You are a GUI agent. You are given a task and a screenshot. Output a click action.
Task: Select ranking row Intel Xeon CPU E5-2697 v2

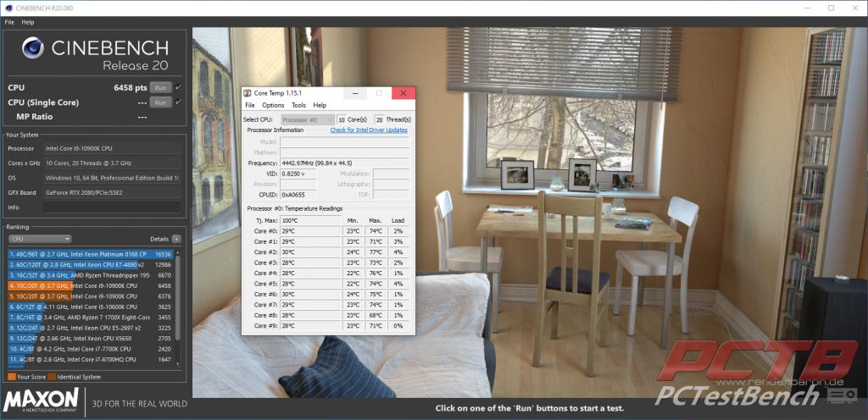click(91, 328)
